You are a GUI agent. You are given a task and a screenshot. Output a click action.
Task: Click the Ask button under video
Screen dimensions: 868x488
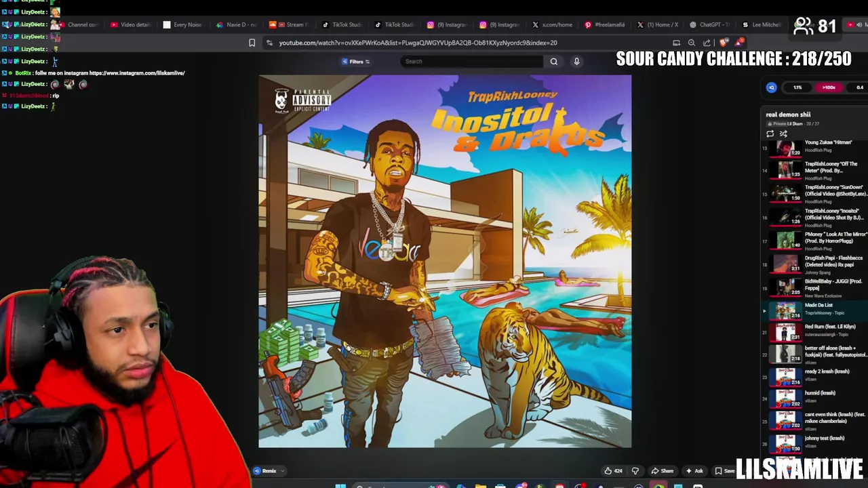click(694, 471)
